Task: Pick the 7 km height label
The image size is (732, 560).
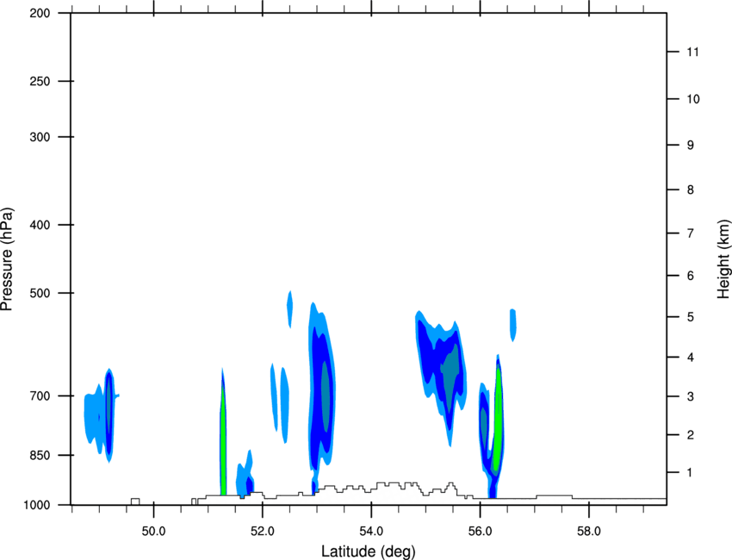Action: [x=691, y=233]
